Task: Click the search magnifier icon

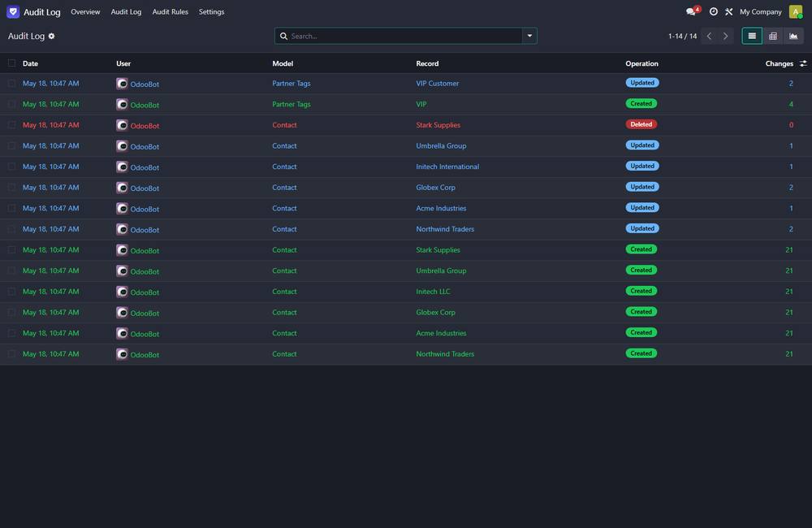Action: (x=283, y=36)
